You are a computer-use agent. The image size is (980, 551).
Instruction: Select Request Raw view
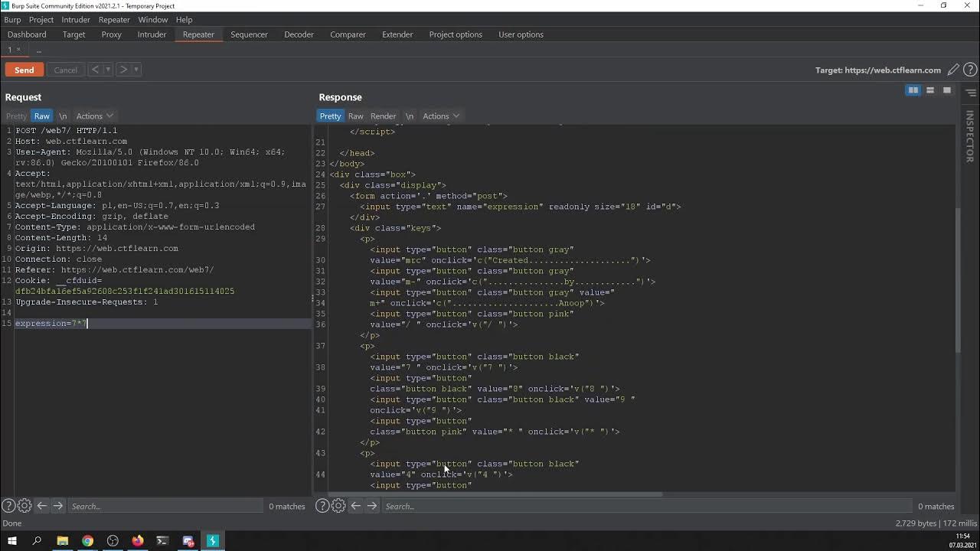pos(42,116)
